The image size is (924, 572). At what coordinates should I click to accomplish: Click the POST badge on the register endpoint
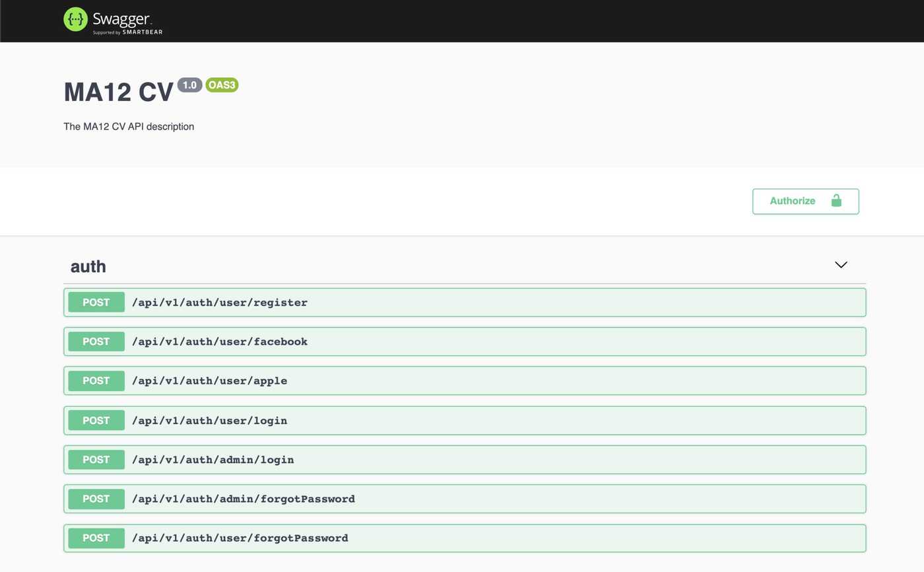click(x=96, y=302)
